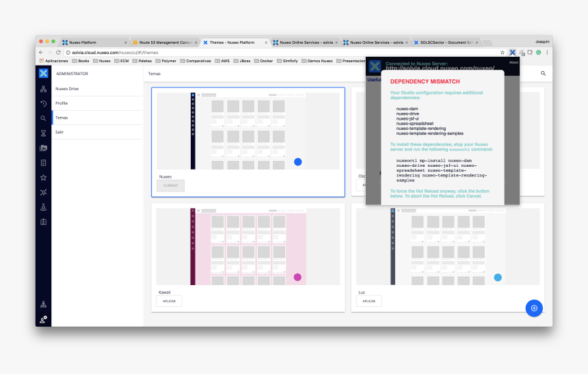
Task: Click the Kawaii theme preview thumbnail
Action: click(x=248, y=246)
